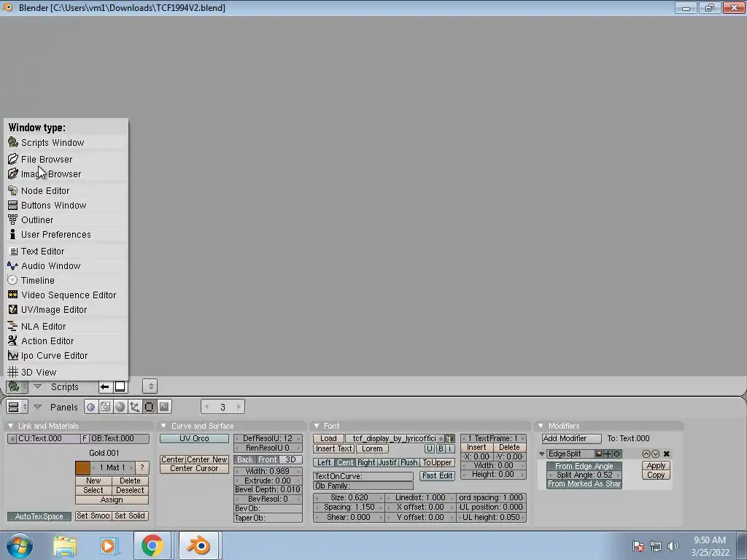Screen dimensions: 747x560
Task: Toggle the Front curve fill button
Action: pos(268,459)
